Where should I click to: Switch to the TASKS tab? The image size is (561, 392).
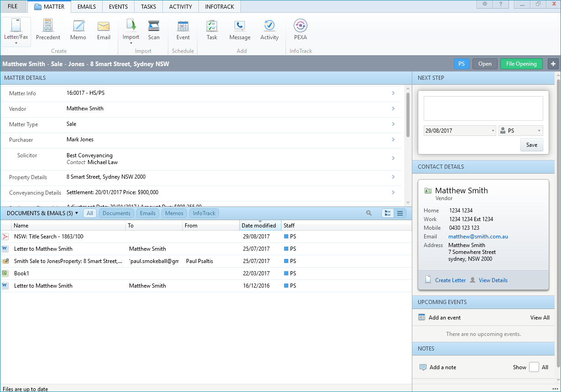pyautogui.click(x=149, y=6)
